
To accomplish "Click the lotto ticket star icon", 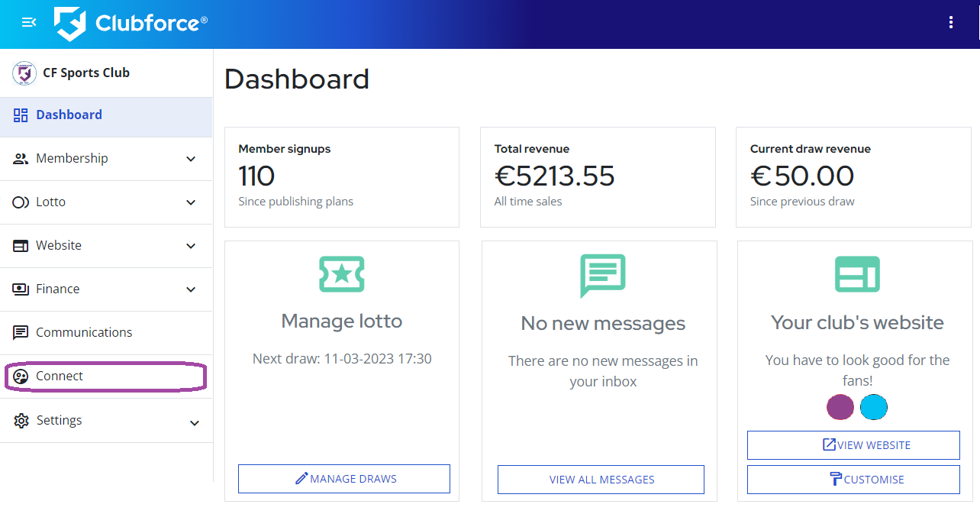I will (341, 275).
